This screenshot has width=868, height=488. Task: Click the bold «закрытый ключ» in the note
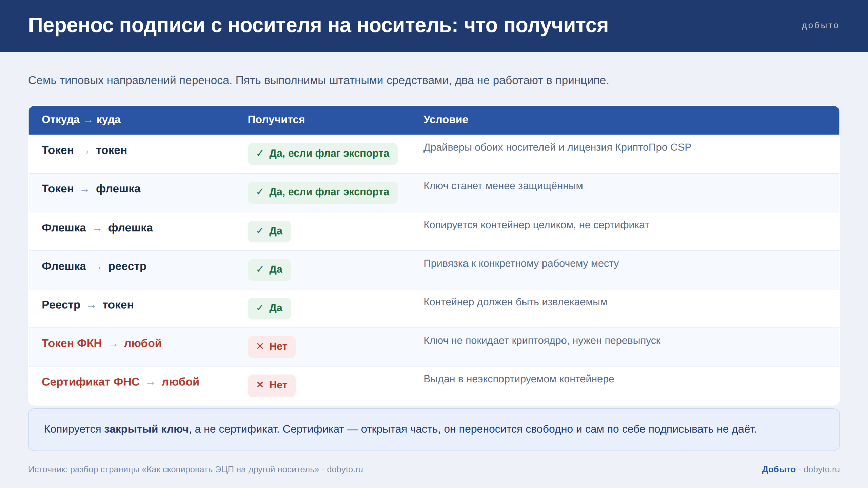tap(146, 429)
